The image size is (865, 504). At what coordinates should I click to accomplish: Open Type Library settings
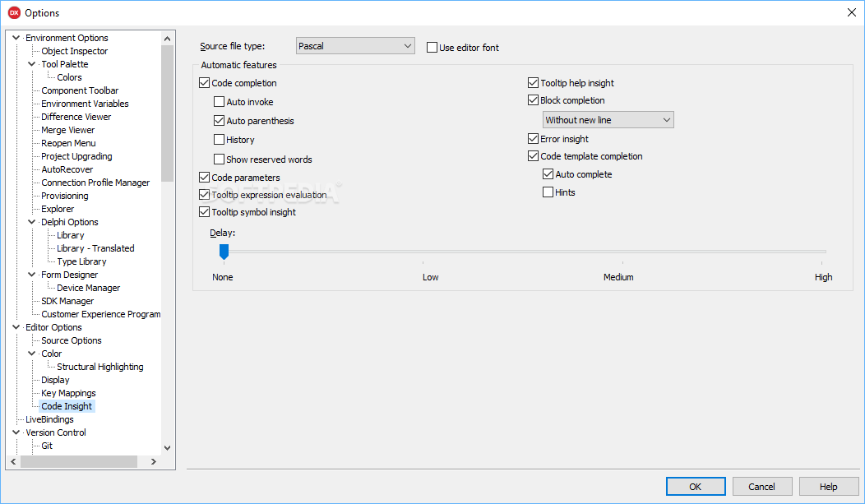click(x=81, y=262)
